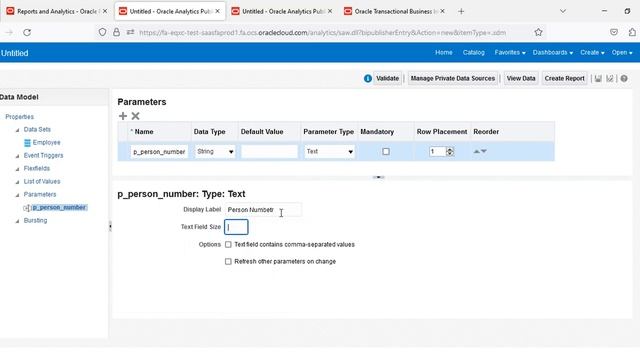The width and height of the screenshot is (640, 360).
Task: Open the Favorites menu dropdown
Action: [x=510, y=53]
